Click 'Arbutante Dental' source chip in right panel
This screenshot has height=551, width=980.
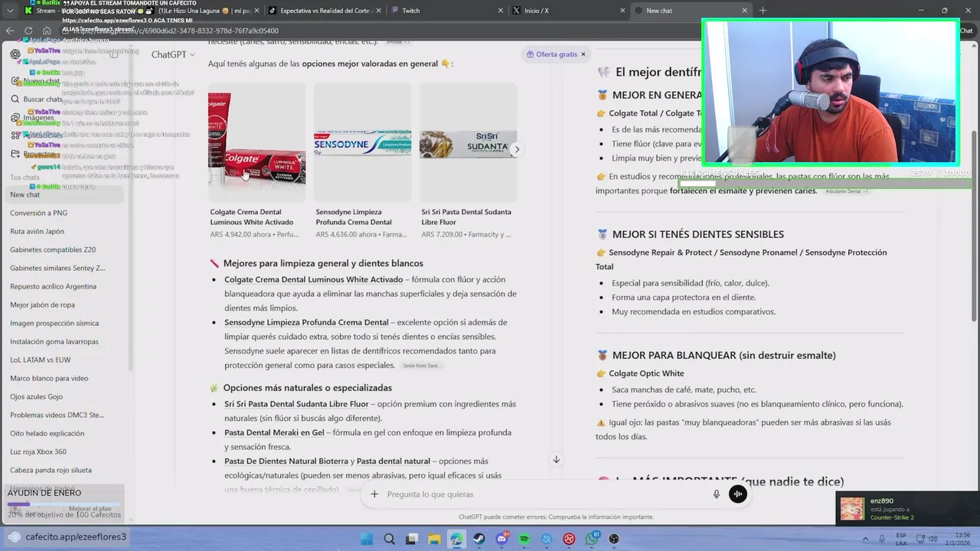(847, 191)
